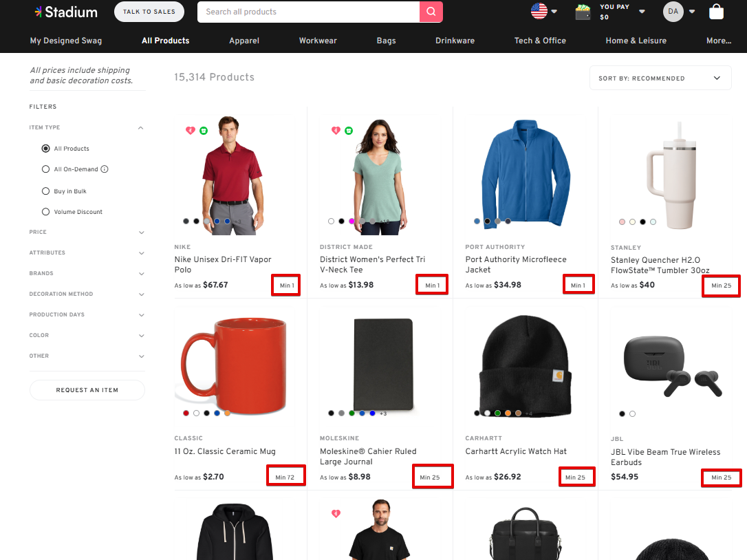Viewport: 747px width, 560px height.
Task: Go to All Products in the navigation bar
Action: pos(165,41)
